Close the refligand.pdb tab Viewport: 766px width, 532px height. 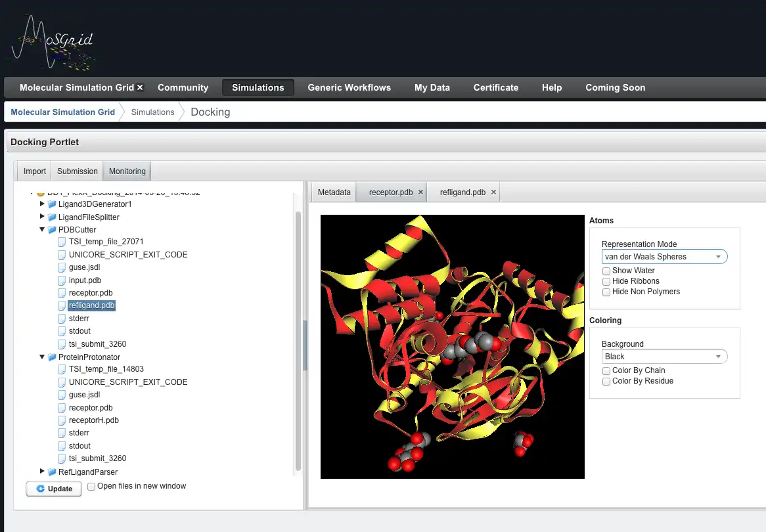tap(493, 192)
